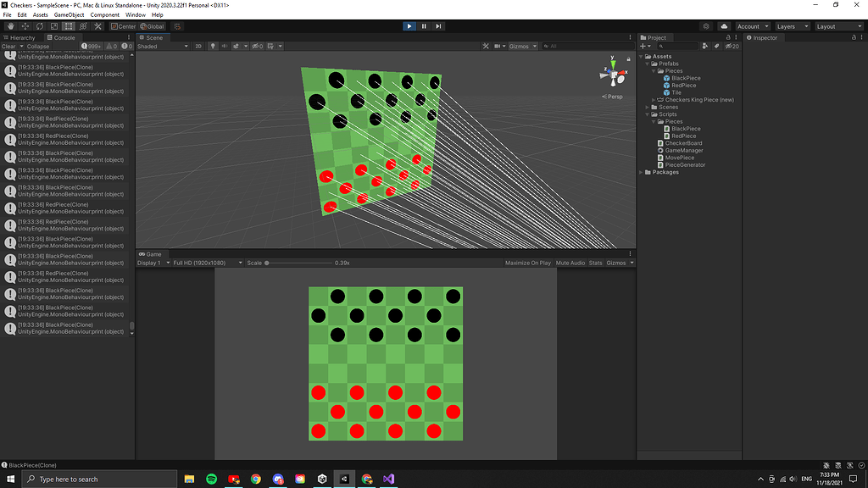This screenshot has width=868, height=488.
Task: Enable Collapse in the Console
Action: click(x=38, y=47)
